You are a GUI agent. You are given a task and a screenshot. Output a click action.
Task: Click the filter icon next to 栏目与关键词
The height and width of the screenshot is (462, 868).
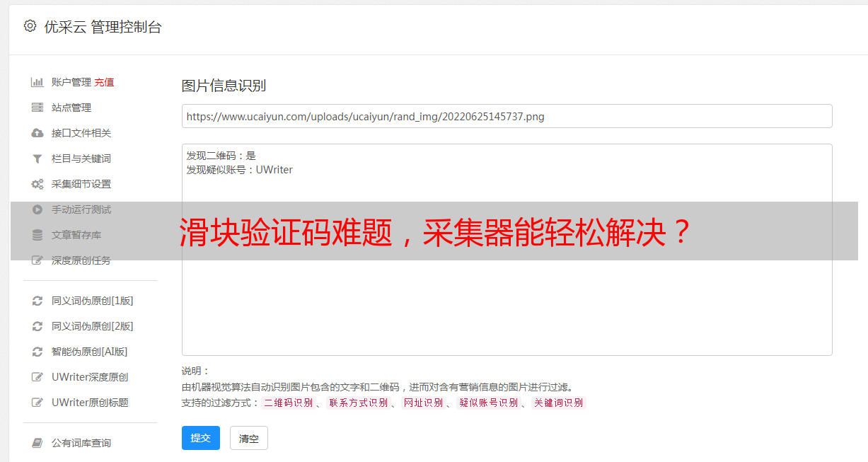(37, 158)
